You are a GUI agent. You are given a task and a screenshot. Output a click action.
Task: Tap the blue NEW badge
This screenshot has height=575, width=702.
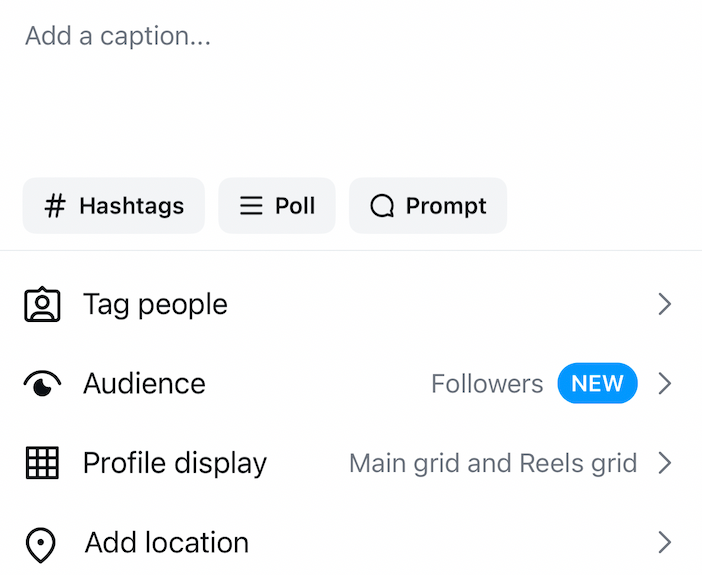click(x=597, y=384)
